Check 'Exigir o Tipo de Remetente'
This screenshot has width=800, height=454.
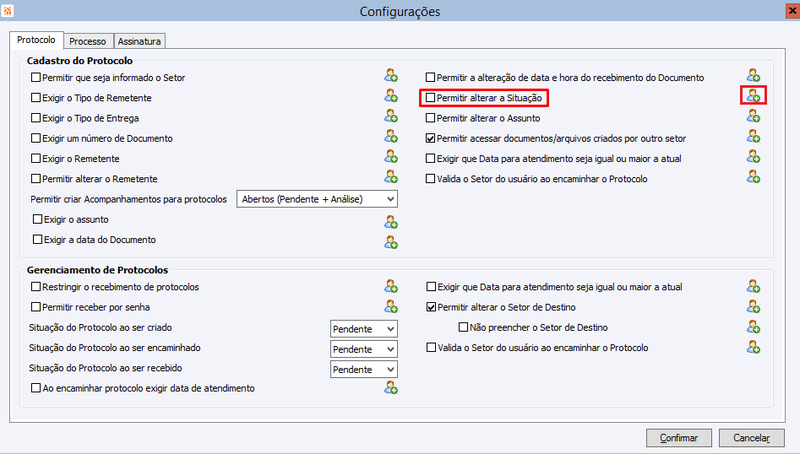point(36,97)
